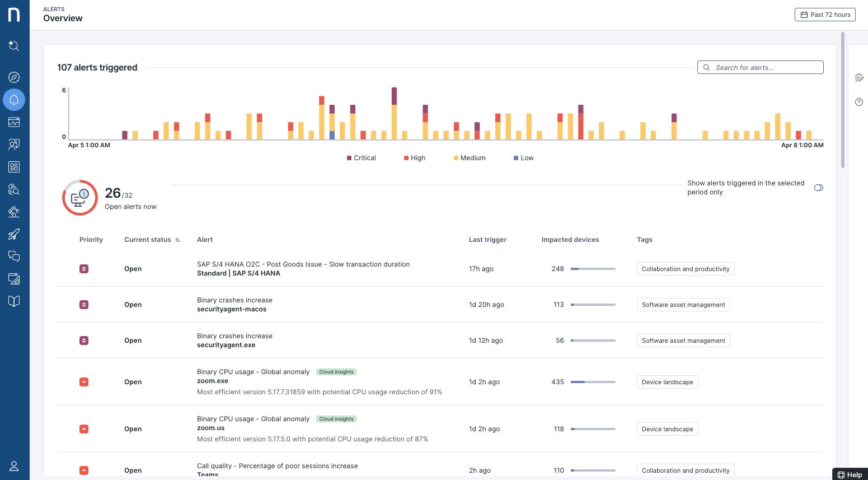Open the Alerts bell icon in sidebar
This screenshot has width=868, height=480.
click(x=14, y=100)
